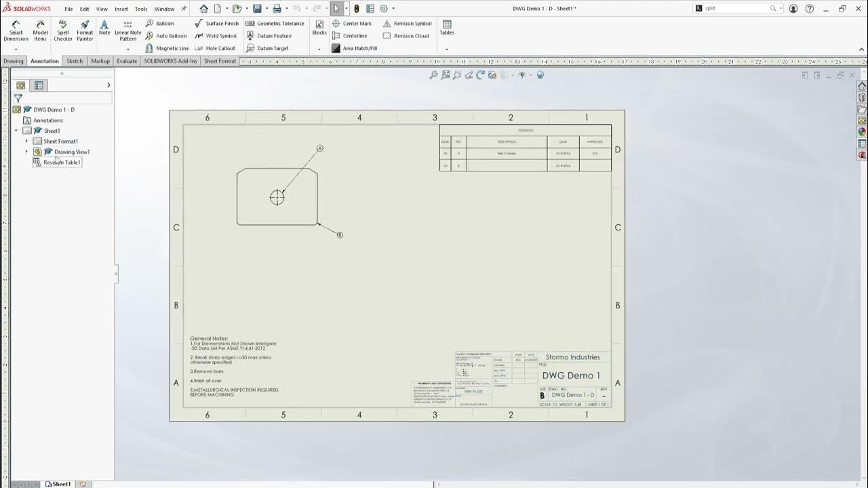Screen dimensions: 868x488
Task: Collapse the Sheet1 tree node
Action: [x=16, y=131]
